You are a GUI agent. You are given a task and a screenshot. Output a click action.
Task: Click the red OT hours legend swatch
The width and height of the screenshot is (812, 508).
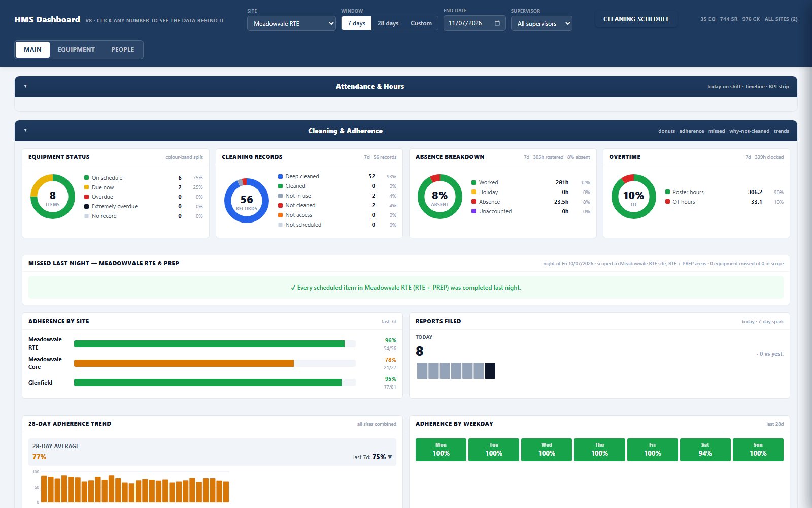tap(667, 202)
